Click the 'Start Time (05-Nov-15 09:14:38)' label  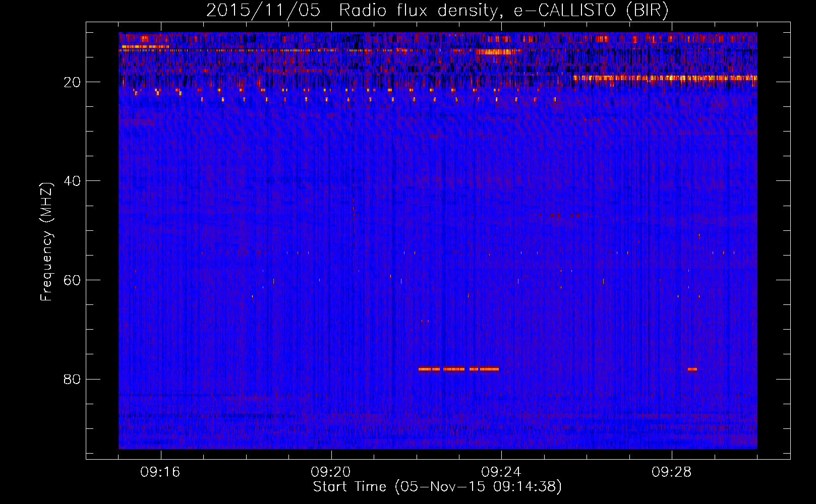pos(437,487)
